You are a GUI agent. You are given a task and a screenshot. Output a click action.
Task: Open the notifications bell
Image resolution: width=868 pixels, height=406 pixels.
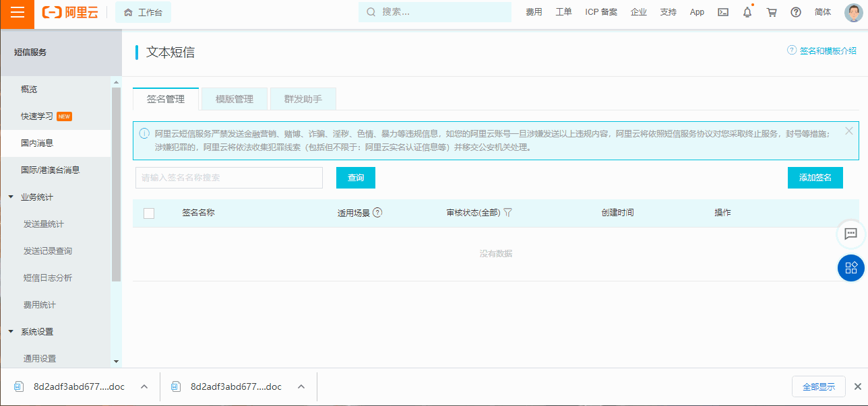[747, 11]
